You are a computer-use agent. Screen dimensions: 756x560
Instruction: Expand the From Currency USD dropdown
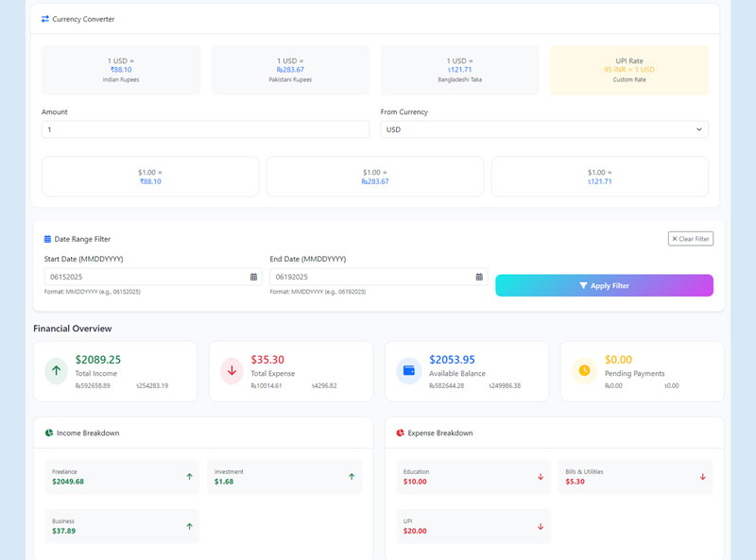pos(544,129)
